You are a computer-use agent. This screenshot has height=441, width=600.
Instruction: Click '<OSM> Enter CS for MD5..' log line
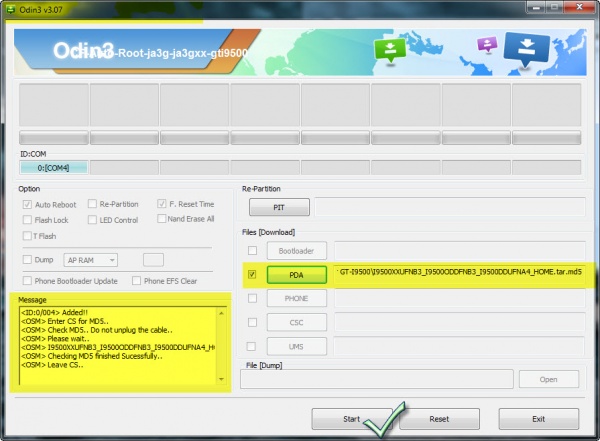(65, 321)
